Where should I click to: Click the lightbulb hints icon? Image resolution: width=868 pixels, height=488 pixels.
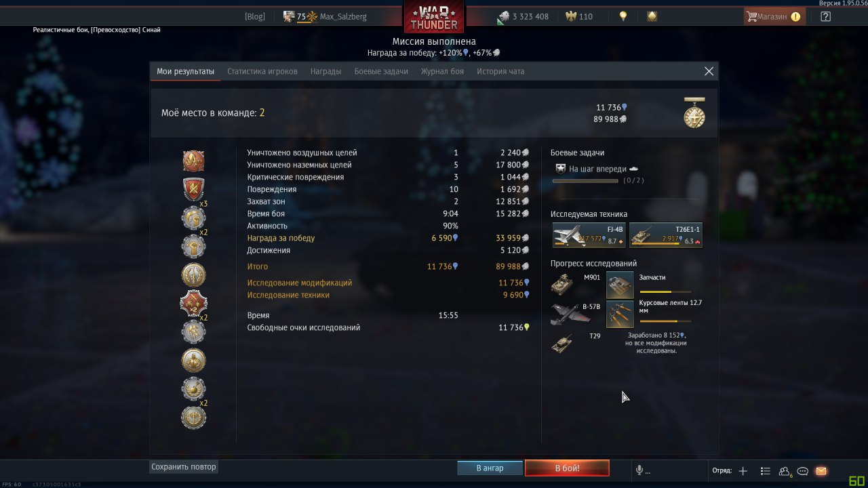[623, 16]
